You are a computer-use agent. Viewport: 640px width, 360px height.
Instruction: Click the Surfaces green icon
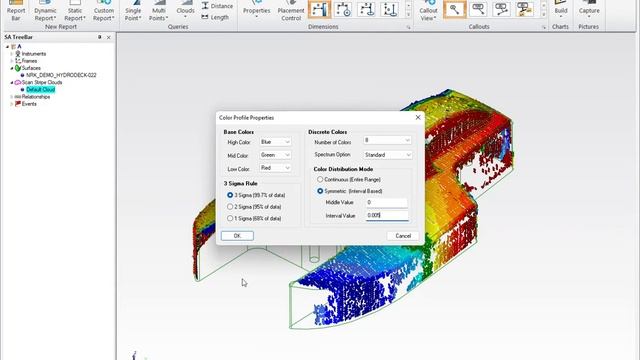click(x=18, y=68)
